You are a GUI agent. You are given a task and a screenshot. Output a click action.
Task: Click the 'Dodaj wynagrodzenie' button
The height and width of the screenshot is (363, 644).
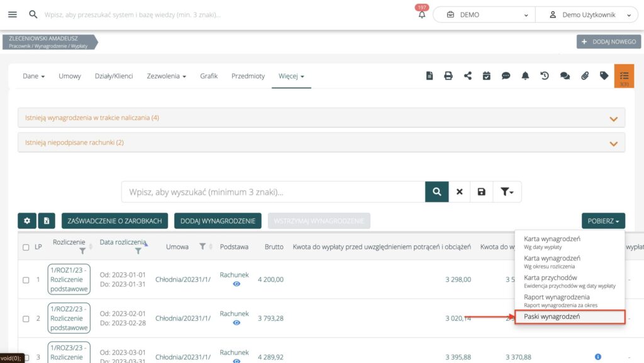(x=218, y=221)
